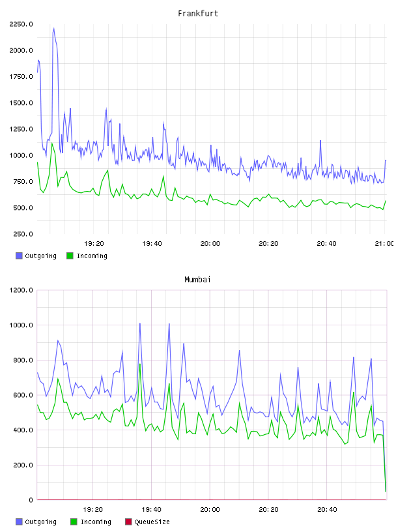This screenshot has height=532, width=396.
Task: Click the 500.0 y-axis label in Frankfurt chart
Action: [23, 208]
